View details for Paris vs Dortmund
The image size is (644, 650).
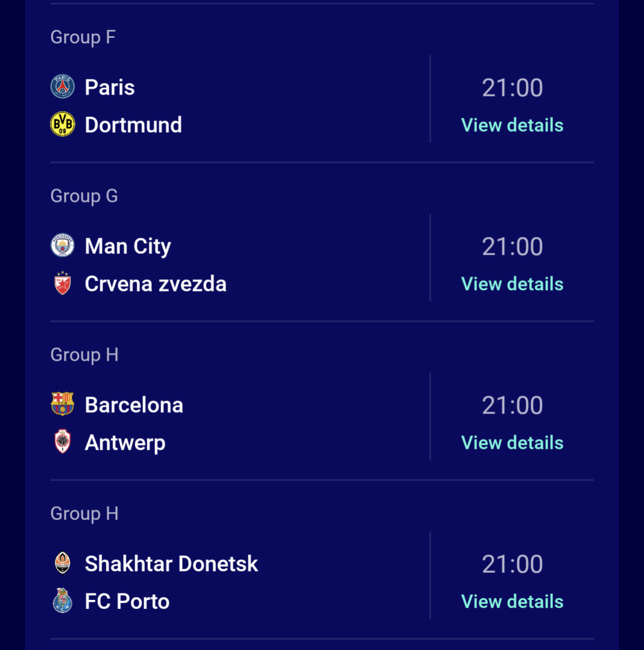[x=512, y=125]
